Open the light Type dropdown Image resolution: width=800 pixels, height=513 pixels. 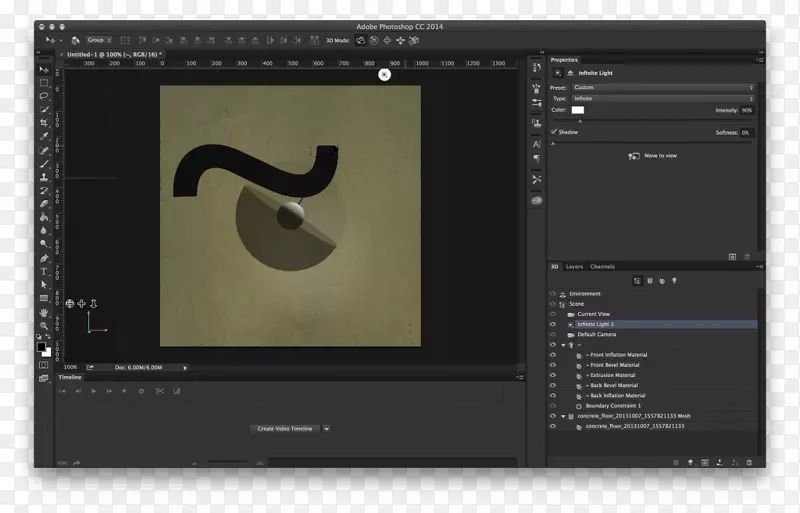(662, 99)
